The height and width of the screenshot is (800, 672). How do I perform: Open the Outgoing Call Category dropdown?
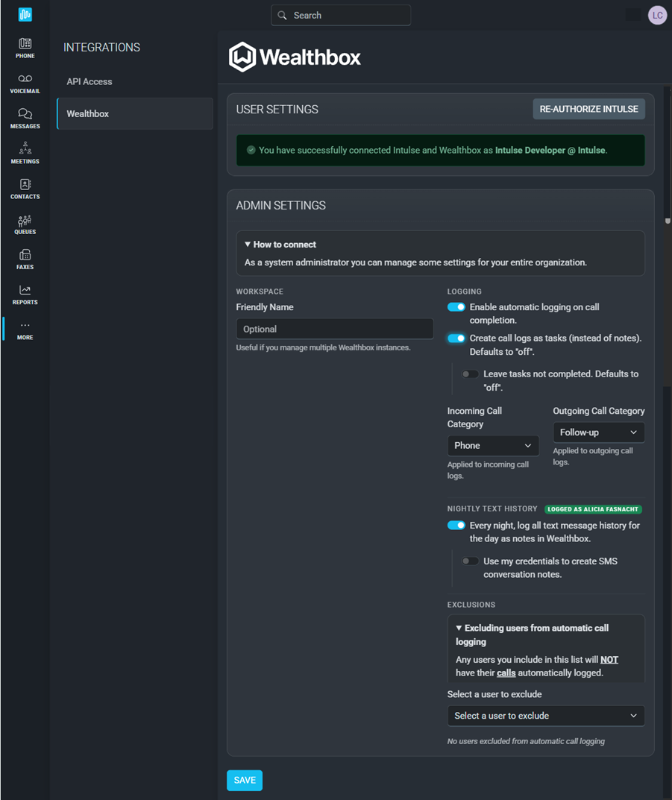(598, 432)
